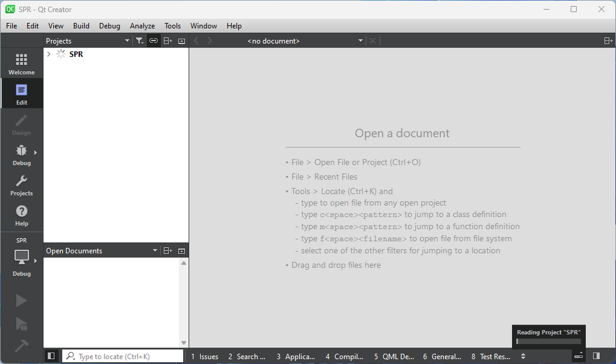The width and height of the screenshot is (616, 364).
Task: Open the Issues output pane
Action: pyautogui.click(x=205, y=357)
